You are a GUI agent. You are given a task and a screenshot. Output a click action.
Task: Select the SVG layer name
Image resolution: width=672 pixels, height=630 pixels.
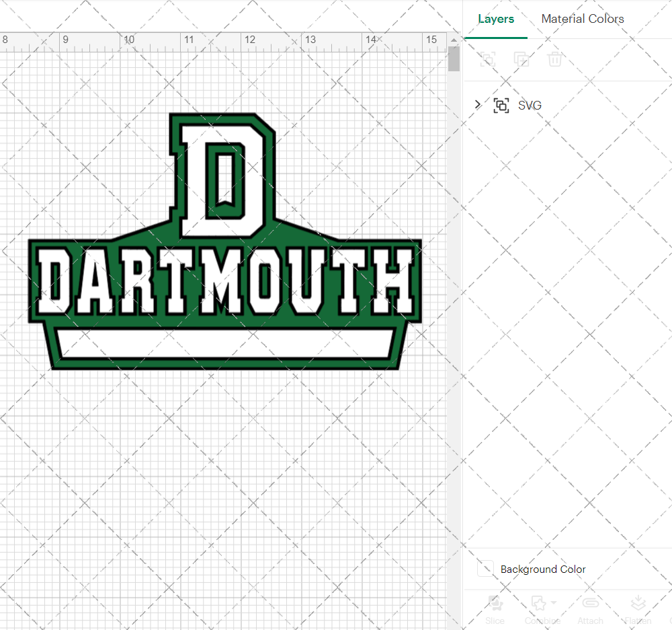[x=530, y=105]
